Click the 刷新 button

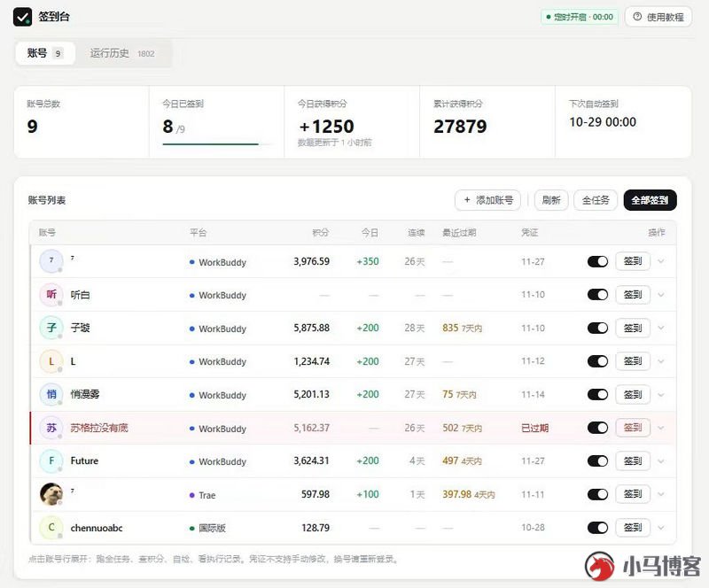(551, 200)
